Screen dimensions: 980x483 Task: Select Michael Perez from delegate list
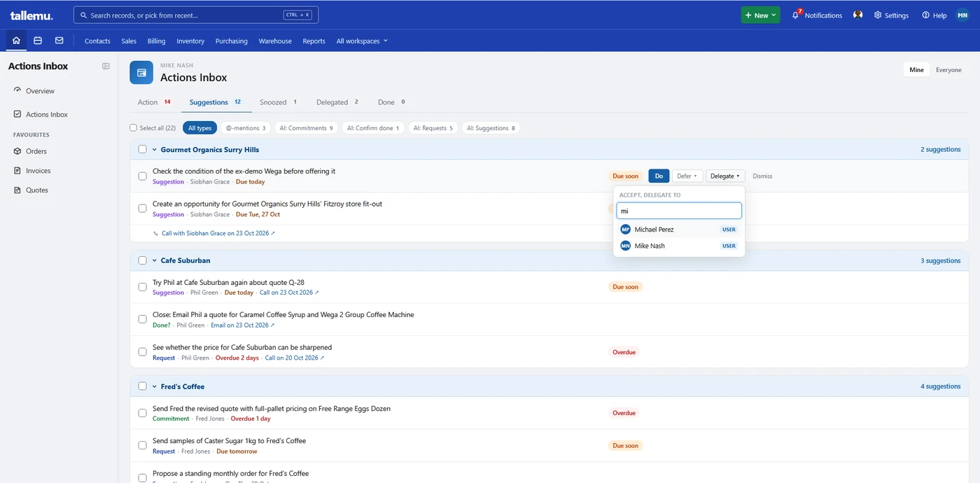pos(678,230)
